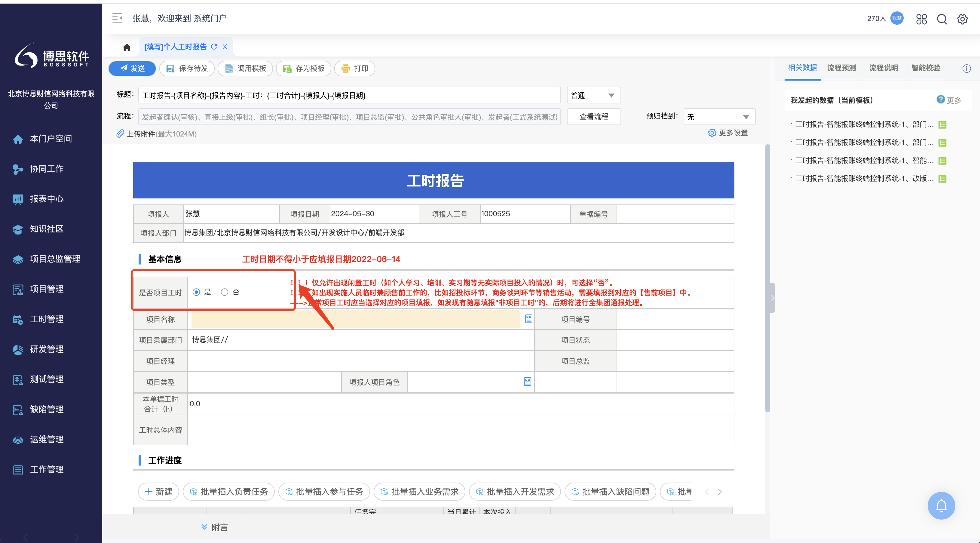Click the 打印 button

tap(354, 69)
